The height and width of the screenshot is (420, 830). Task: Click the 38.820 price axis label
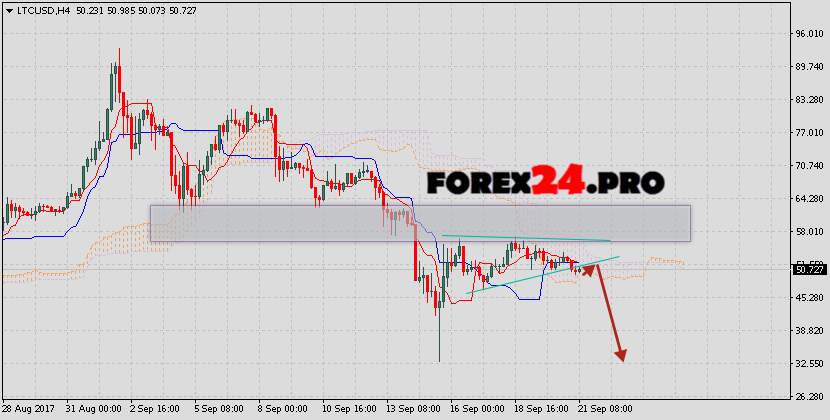[x=807, y=330]
